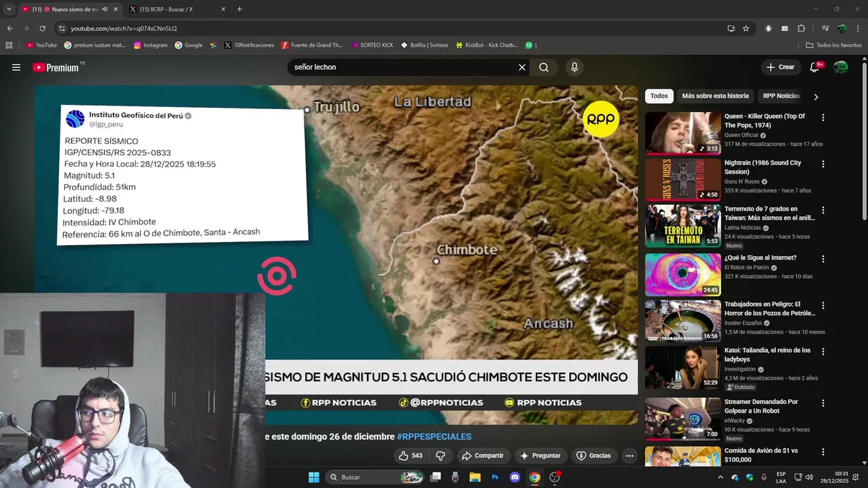Show next filter chips with arrow
The height and width of the screenshot is (488, 868).
pos(816,97)
